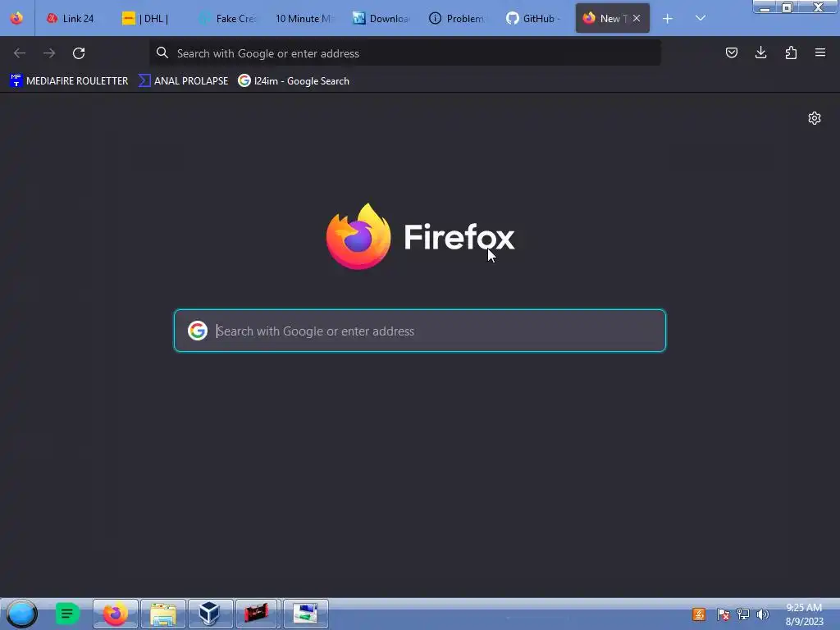Close the Firefox window
840x630 pixels.
pyautogui.click(x=818, y=7)
